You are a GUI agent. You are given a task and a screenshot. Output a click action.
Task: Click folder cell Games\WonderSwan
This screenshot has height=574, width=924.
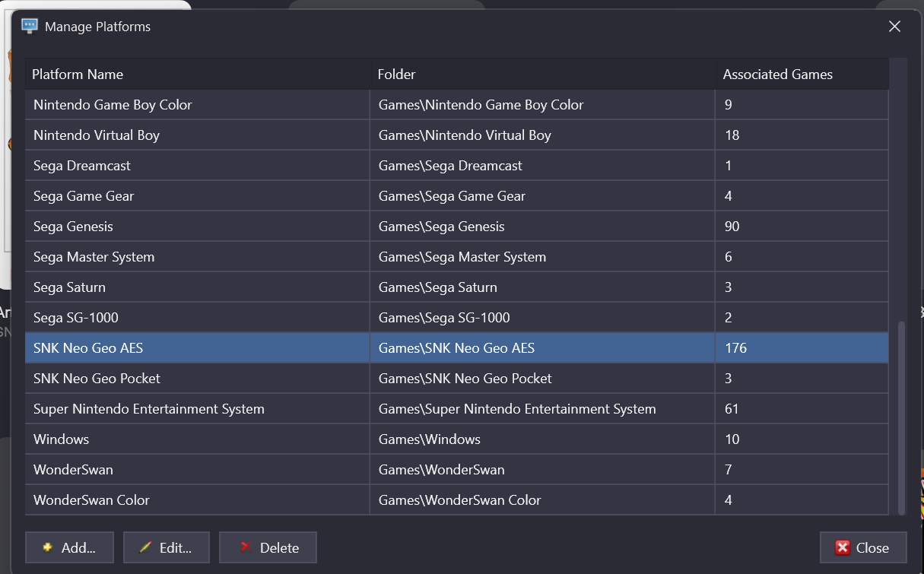tap(543, 470)
